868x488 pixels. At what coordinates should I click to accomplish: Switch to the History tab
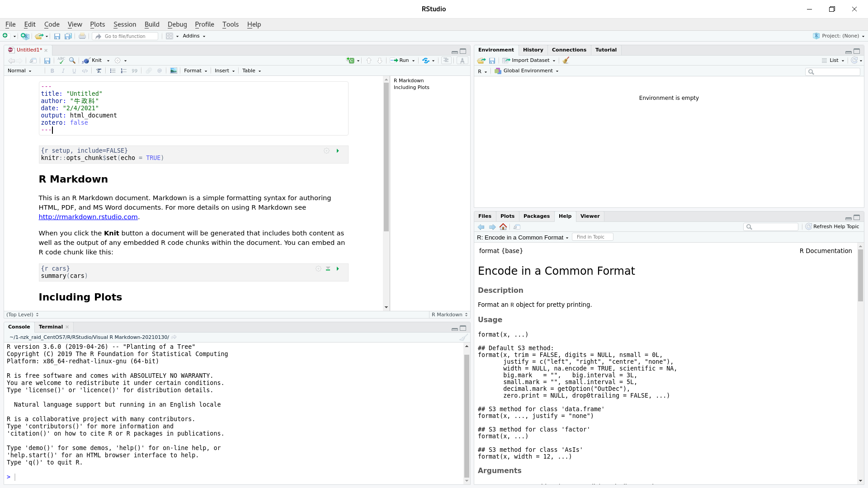point(533,50)
